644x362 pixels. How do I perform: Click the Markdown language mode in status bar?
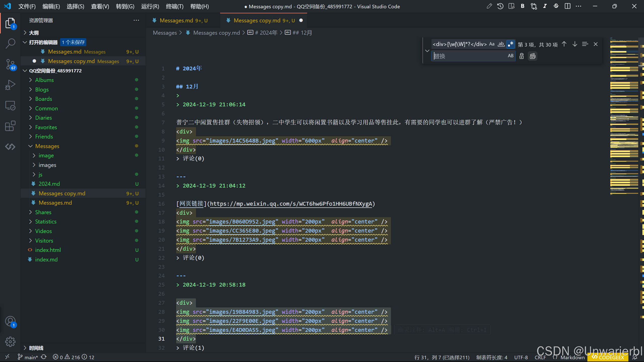tap(573, 357)
